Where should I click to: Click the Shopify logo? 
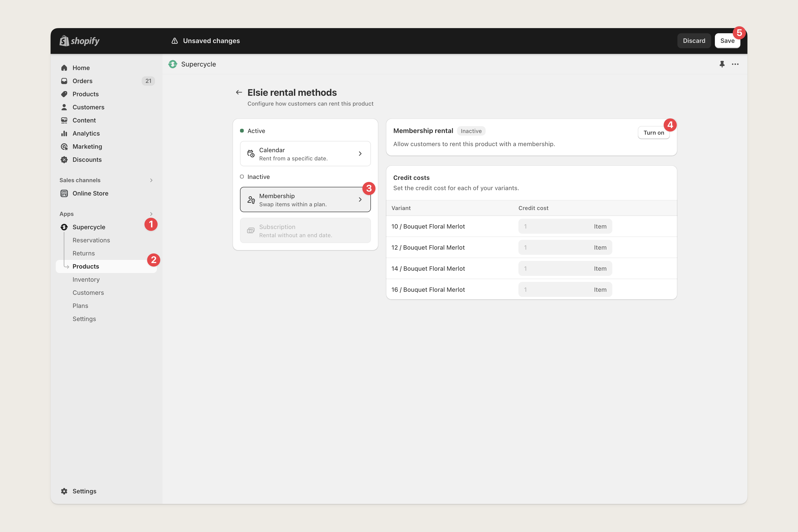(x=79, y=41)
